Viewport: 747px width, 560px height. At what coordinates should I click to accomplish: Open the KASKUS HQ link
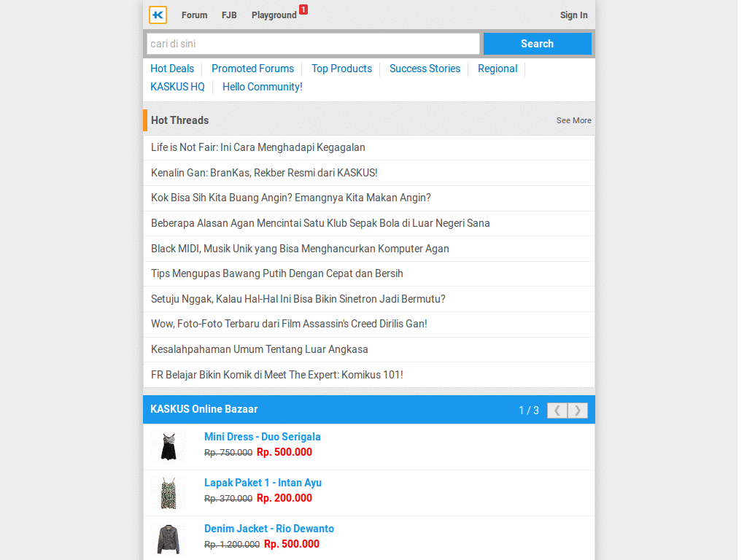coord(177,87)
